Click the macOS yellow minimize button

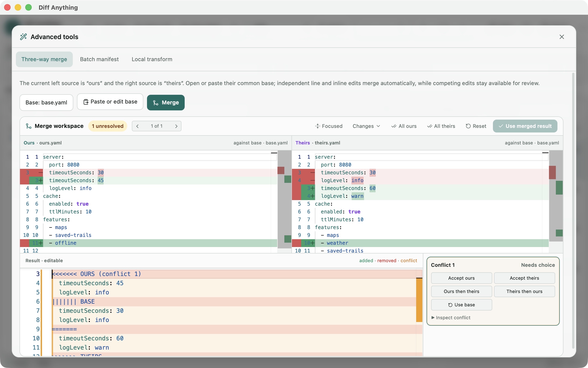(18, 7)
